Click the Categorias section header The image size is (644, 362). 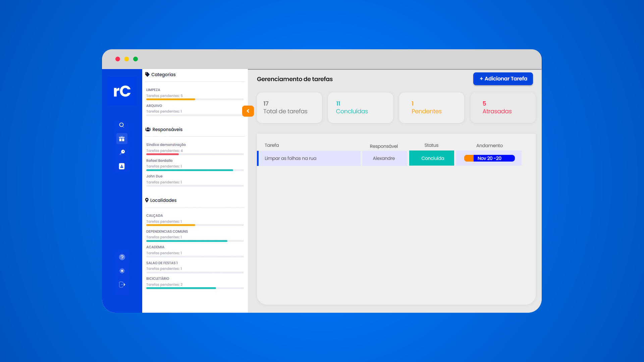(x=163, y=74)
